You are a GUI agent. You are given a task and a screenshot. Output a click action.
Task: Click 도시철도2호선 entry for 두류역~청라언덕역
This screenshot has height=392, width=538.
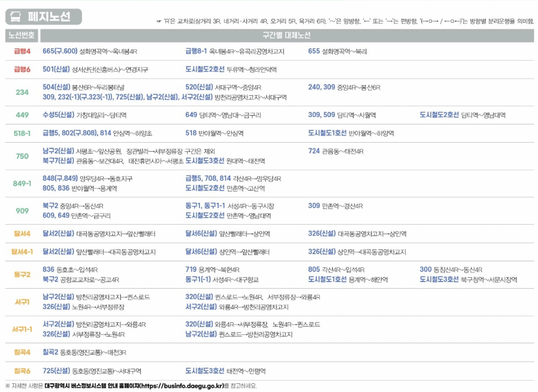pyautogui.click(x=205, y=69)
